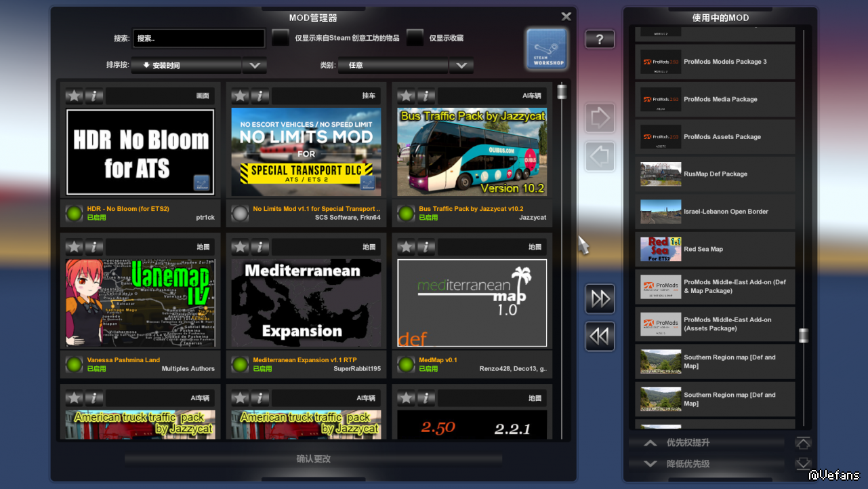Screen dimensions: 868x489
Task: Toggle Bus Traffic Pack status indicator
Action: 406,213
